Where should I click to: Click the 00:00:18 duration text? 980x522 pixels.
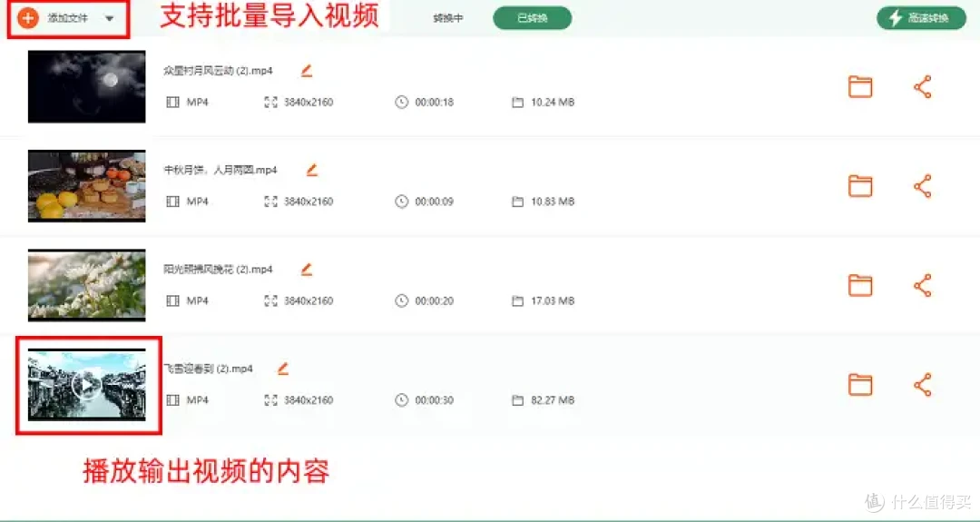[x=434, y=102]
